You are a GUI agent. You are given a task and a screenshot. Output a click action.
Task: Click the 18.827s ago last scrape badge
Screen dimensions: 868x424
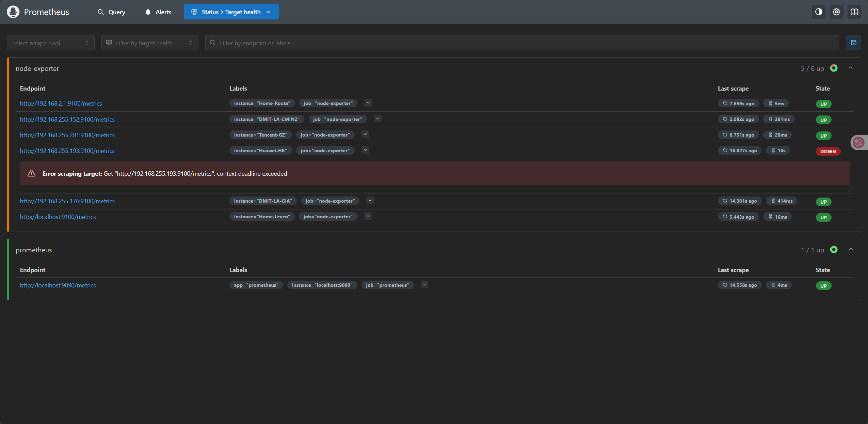(740, 151)
